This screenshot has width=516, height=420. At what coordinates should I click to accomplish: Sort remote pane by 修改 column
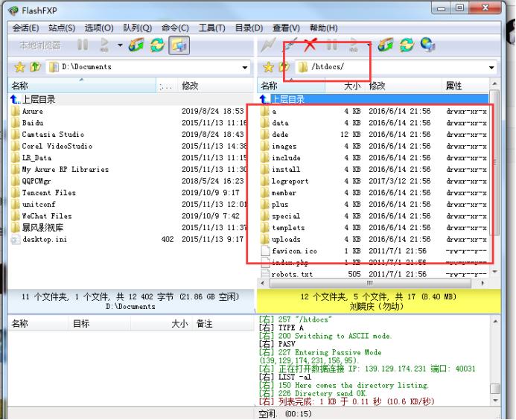403,86
